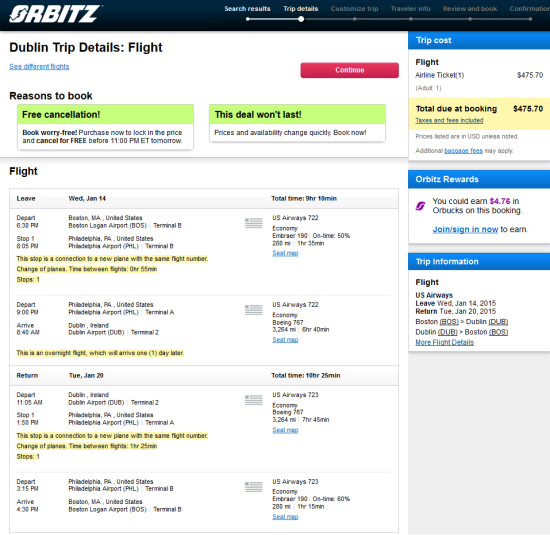
Task: Go to the Review and book step
Action: pyautogui.click(x=470, y=9)
